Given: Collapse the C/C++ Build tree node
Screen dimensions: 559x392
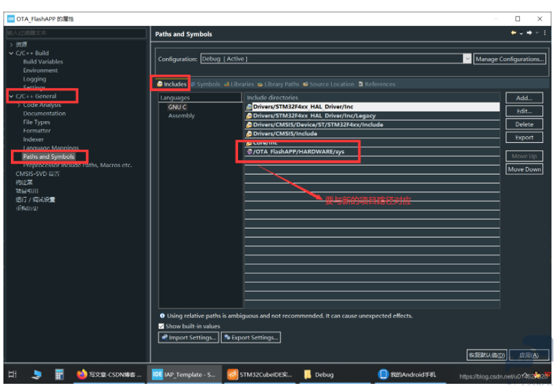Looking at the screenshot, I should coord(11,53).
